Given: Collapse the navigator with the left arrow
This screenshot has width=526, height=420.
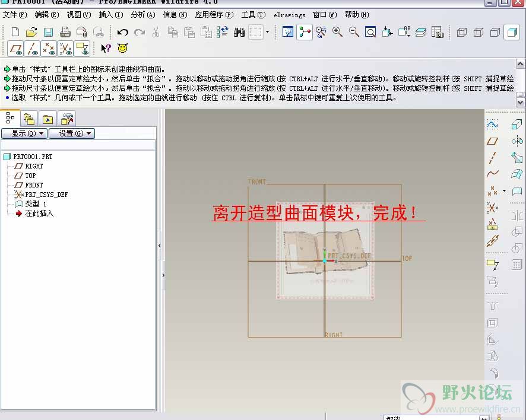Looking at the screenshot, I should pyautogui.click(x=159, y=246).
